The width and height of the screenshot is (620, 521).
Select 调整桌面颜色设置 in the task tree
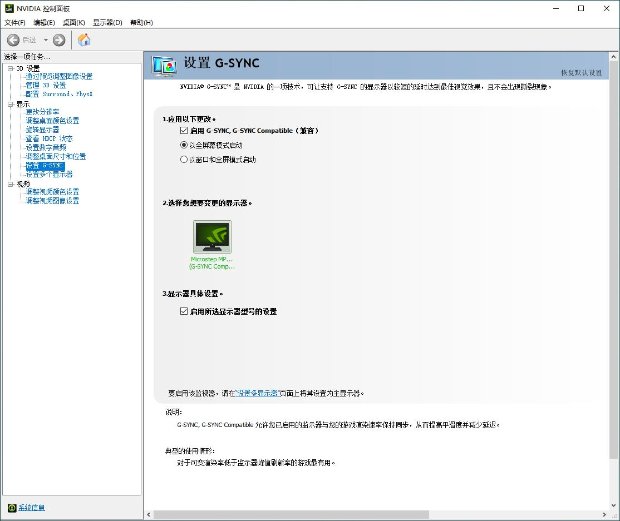52,121
